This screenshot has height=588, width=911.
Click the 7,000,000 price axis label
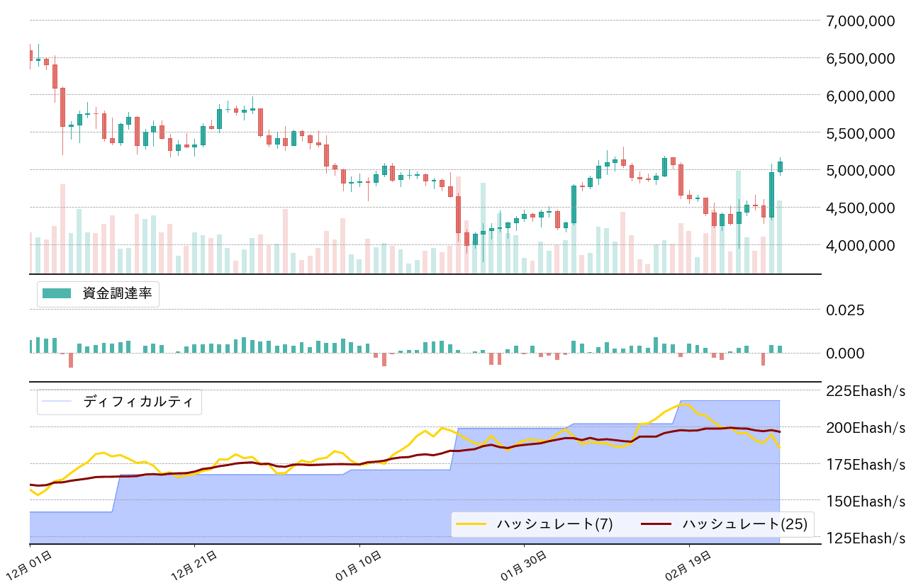coord(859,21)
